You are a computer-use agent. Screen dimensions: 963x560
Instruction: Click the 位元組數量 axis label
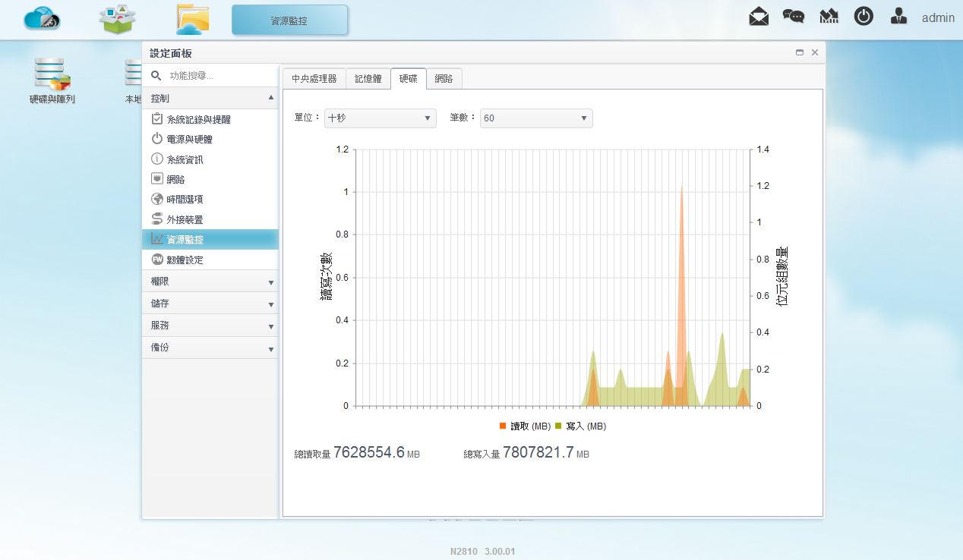[782, 276]
